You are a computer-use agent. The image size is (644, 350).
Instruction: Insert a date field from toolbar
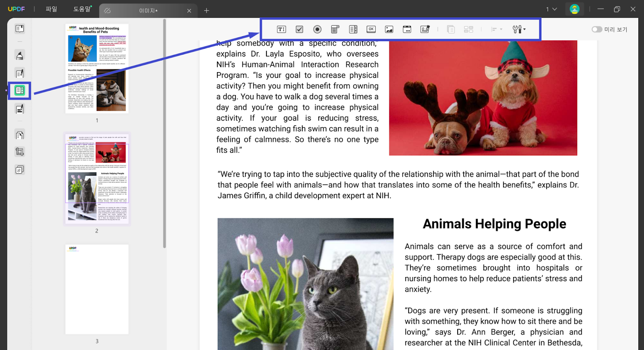tap(407, 29)
